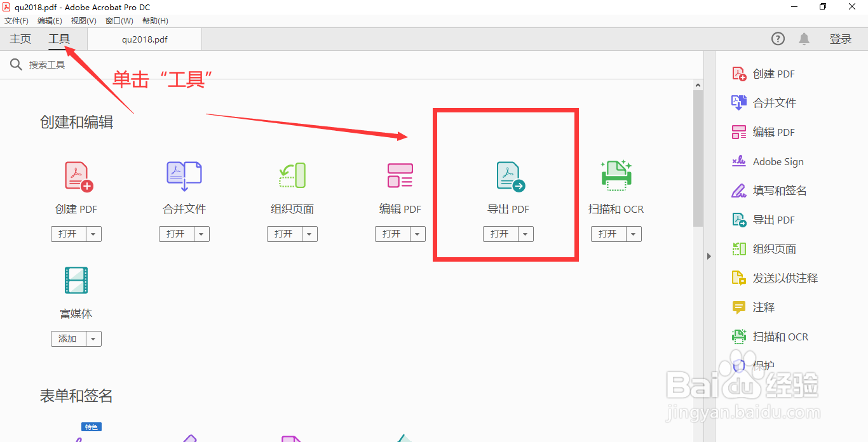Click the Combine Files (合并文件) tool icon

point(184,176)
